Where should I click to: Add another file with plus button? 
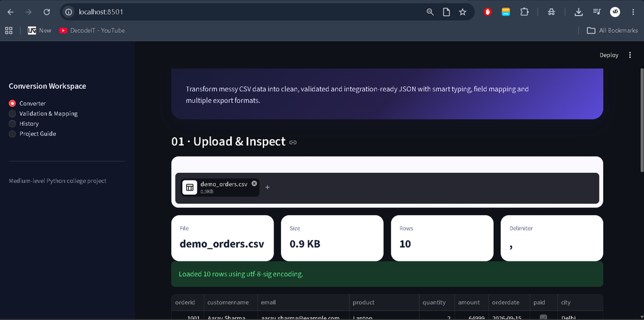pyautogui.click(x=267, y=187)
